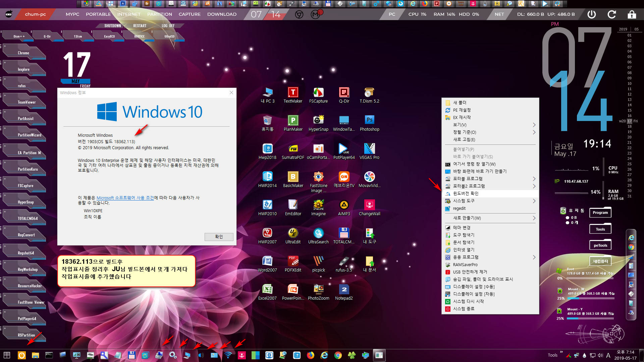Open SumatraPDF desktop icon
The height and width of the screenshot is (362, 644).
point(293,152)
